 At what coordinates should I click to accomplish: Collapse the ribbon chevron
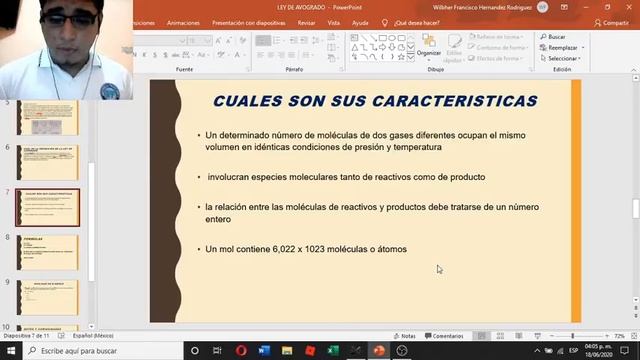(x=634, y=70)
